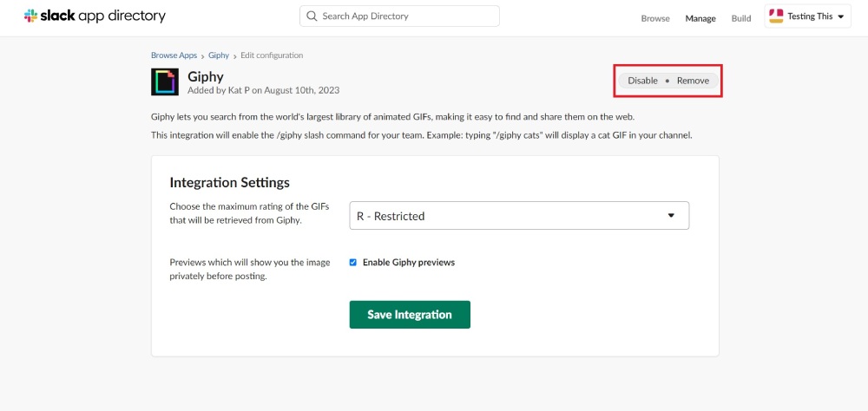Open the Build nav link
Viewport: 868px width, 411px height.
[x=741, y=18]
